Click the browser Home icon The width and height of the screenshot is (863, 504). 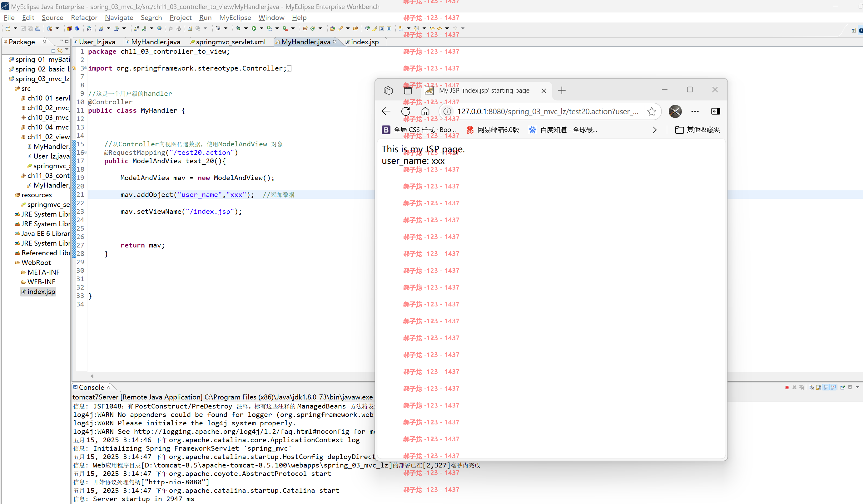click(425, 111)
